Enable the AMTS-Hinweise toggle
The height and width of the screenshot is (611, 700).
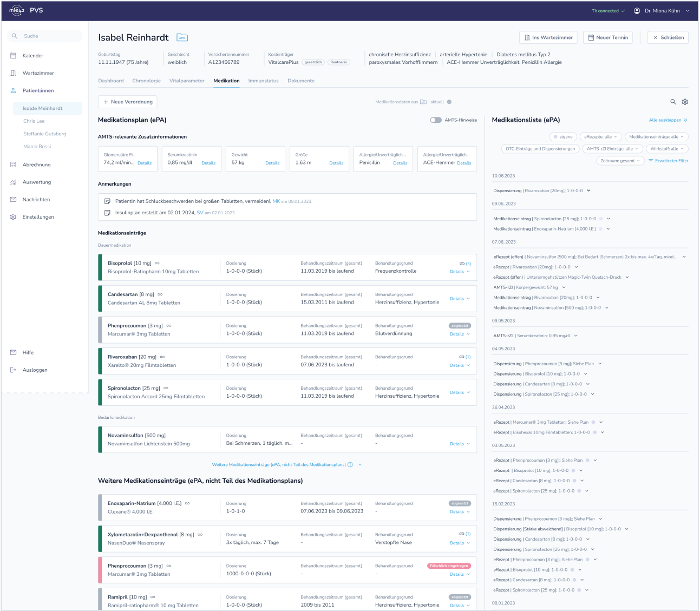pyautogui.click(x=436, y=120)
